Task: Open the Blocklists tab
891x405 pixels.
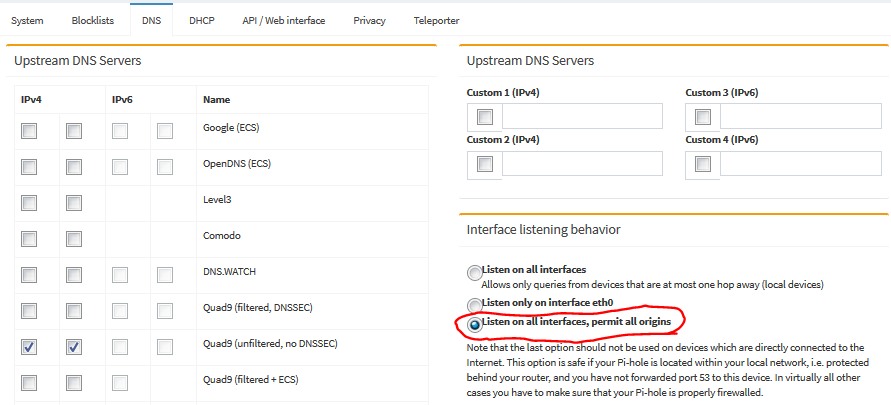Action: click(x=93, y=20)
